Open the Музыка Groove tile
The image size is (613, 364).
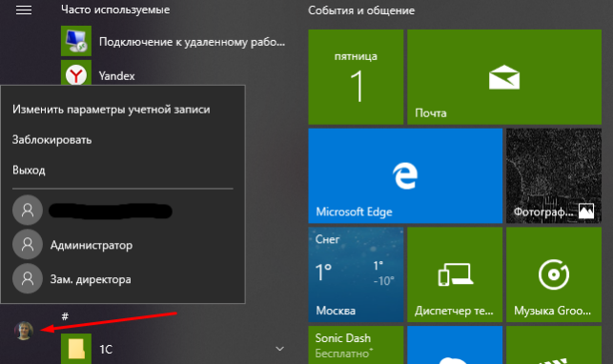pyautogui.click(x=554, y=274)
